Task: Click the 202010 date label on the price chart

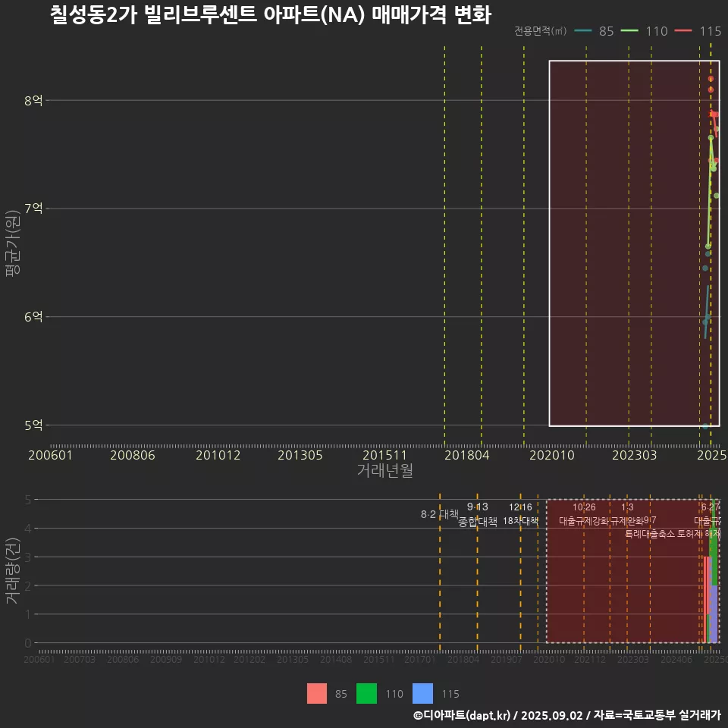Action: [552, 455]
